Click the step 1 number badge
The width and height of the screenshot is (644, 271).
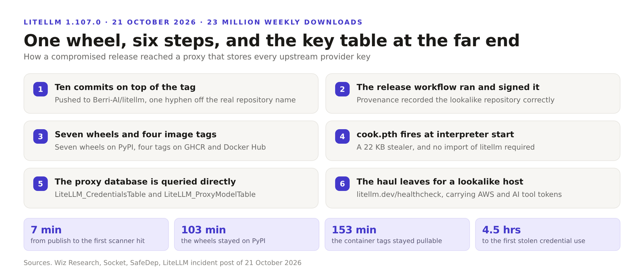(x=40, y=89)
